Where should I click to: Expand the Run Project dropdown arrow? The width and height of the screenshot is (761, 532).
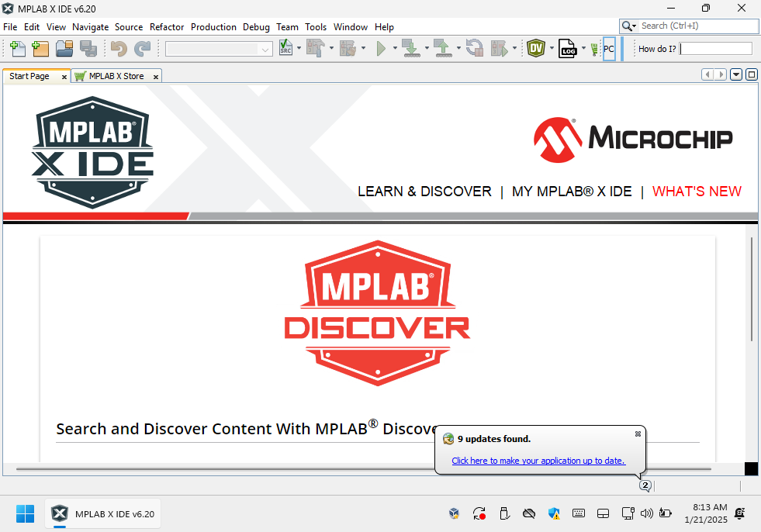coord(395,48)
